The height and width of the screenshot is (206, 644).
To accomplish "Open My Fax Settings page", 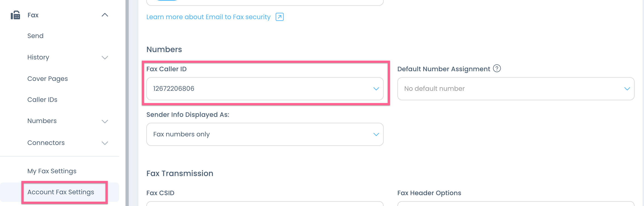I will (52, 171).
